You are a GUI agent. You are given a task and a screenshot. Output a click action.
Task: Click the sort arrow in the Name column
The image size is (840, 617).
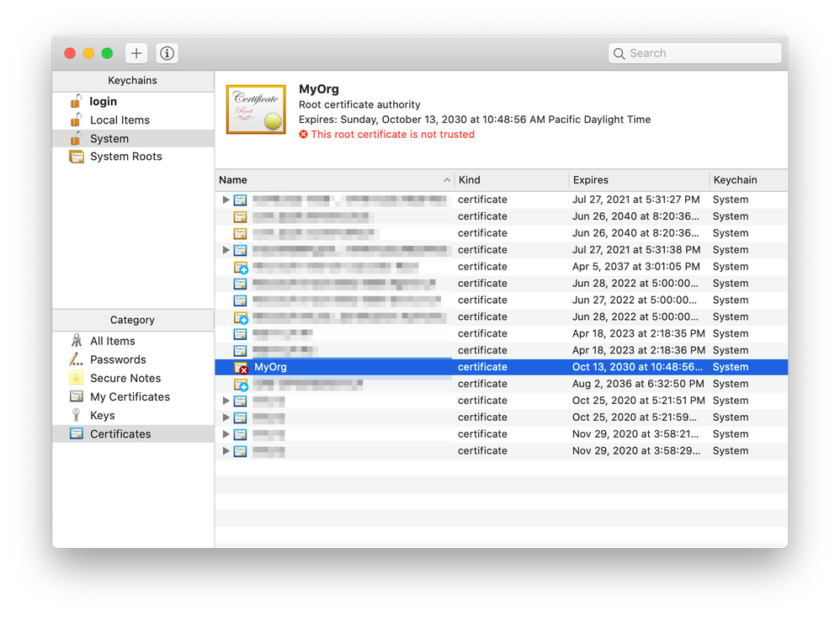click(x=447, y=179)
